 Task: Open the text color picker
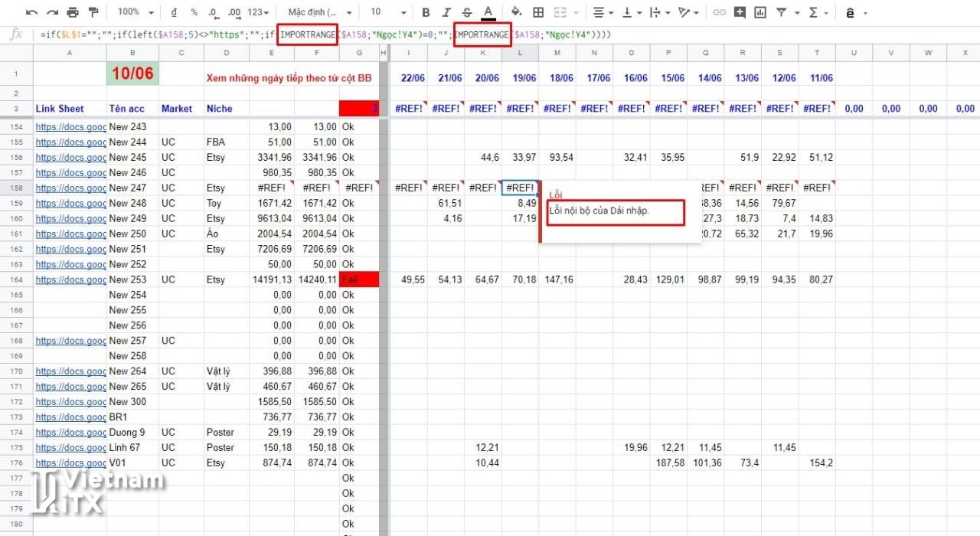488,12
